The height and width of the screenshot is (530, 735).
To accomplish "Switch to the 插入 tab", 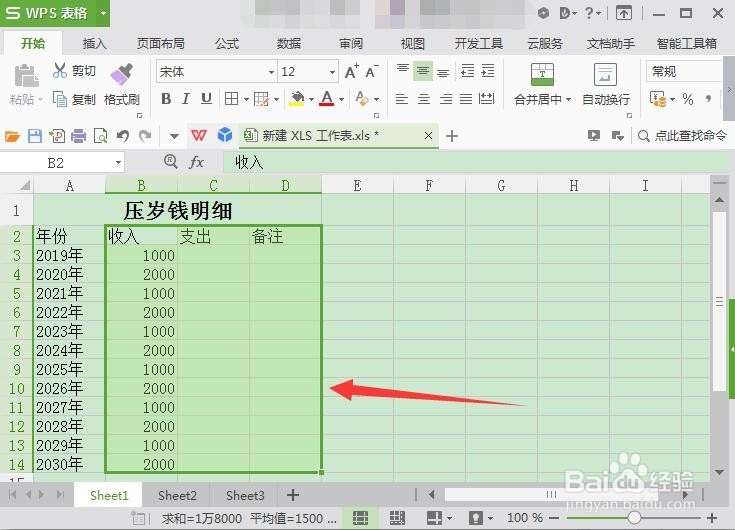I will (94, 44).
